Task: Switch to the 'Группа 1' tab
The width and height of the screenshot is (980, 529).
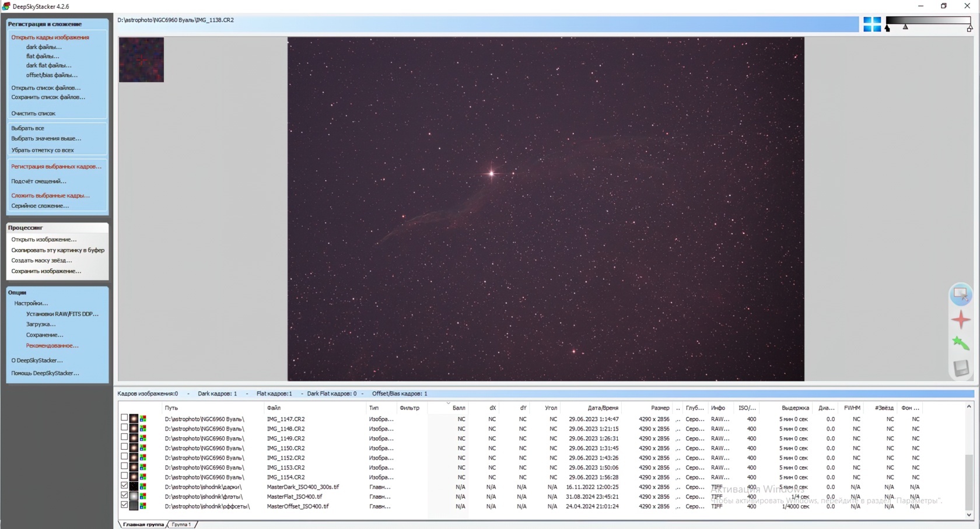Action: tap(181, 524)
